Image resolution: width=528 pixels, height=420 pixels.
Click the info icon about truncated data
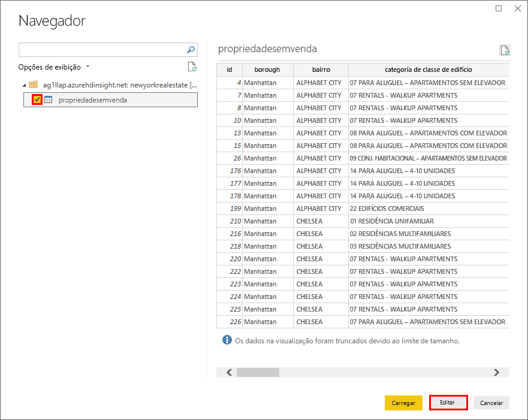pos(227,339)
